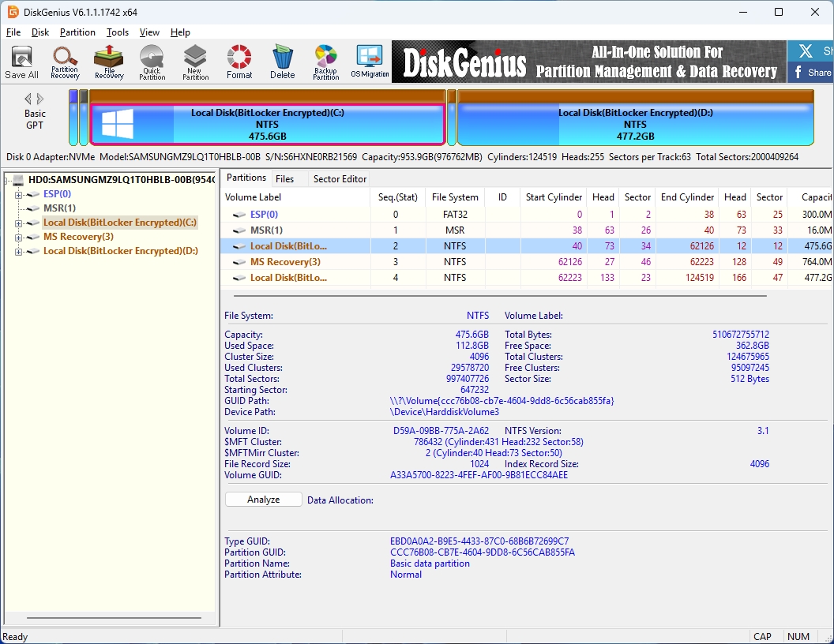834x644 pixels.
Task: Open the Help menu
Action: [180, 32]
